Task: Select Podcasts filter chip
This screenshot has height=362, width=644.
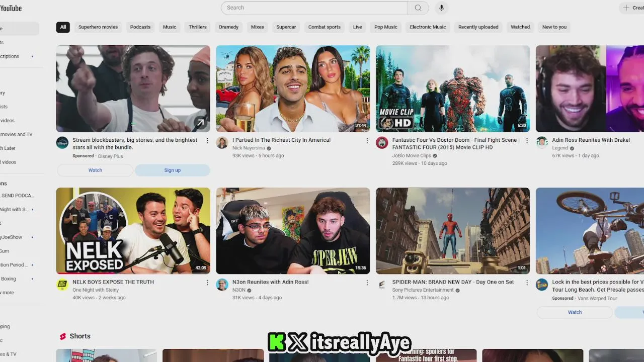Action: click(x=140, y=27)
